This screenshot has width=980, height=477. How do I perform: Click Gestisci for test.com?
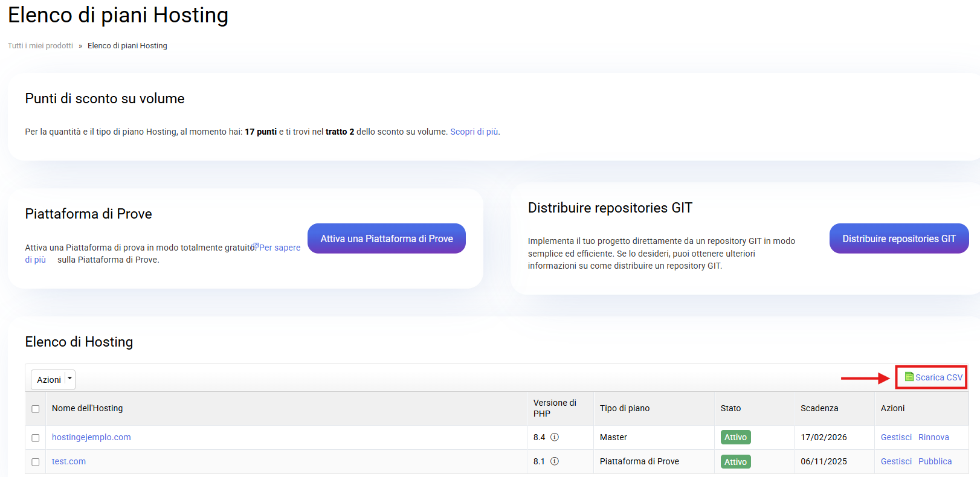[895, 461]
